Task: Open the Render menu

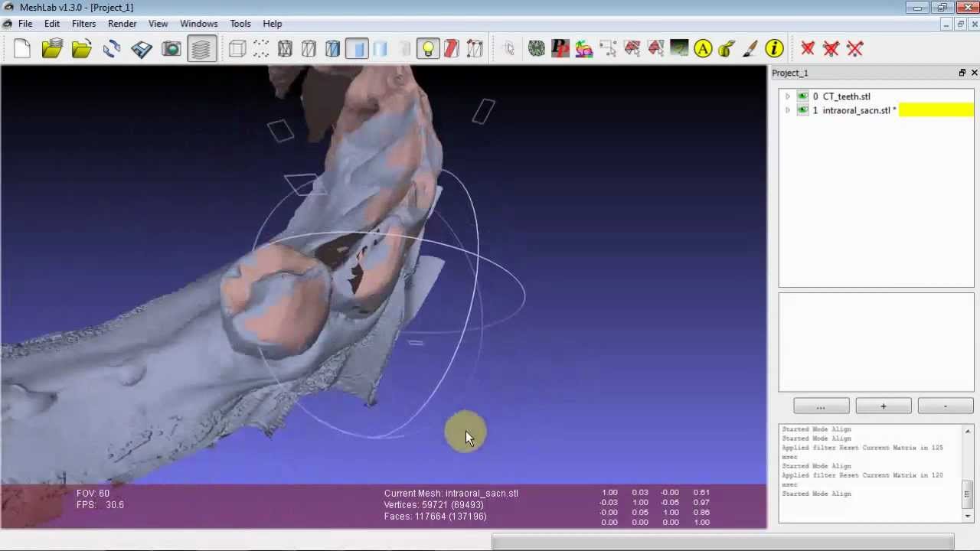Action: (x=122, y=24)
